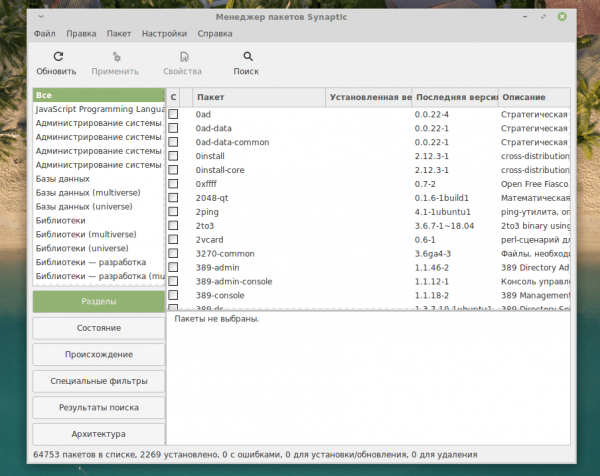Click the 'Пакеты не выбраны.' text
Image resolution: width=600 pixels, height=476 pixels.
tap(217, 319)
